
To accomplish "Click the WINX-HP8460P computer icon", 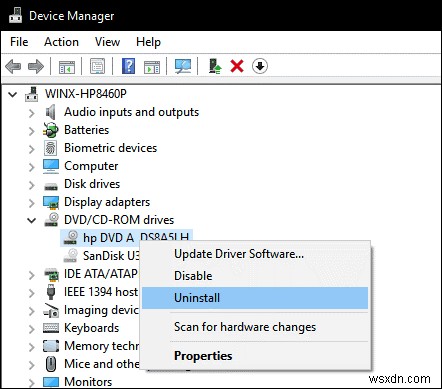I will [32, 94].
